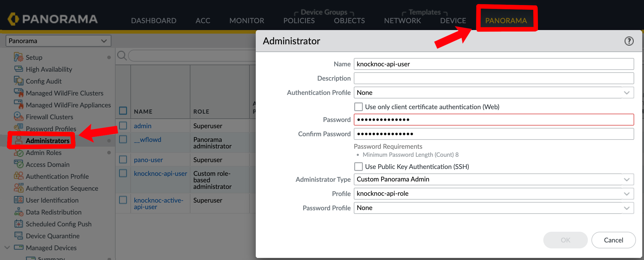Viewport: 644px width, 260px height.
Task: Enable client certificate authentication checkbox
Action: (x=359, y=107)
